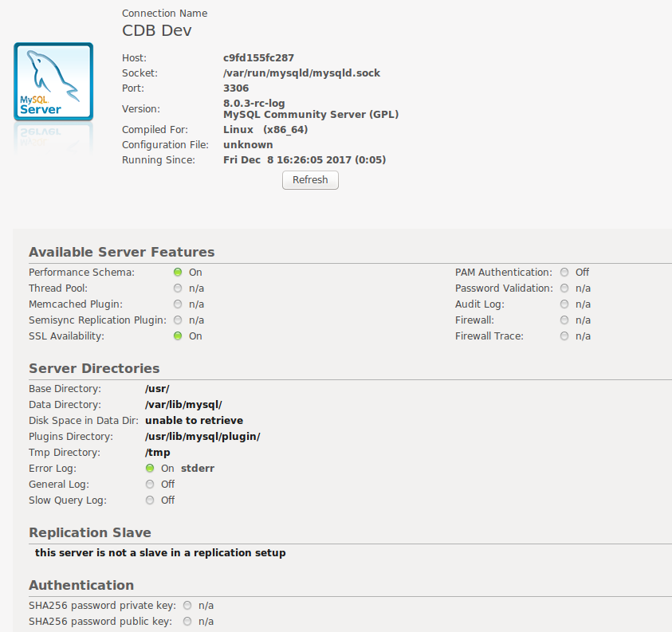Click the unable to retrieve disk space text

pyautogui.click(x=195, y=420)
